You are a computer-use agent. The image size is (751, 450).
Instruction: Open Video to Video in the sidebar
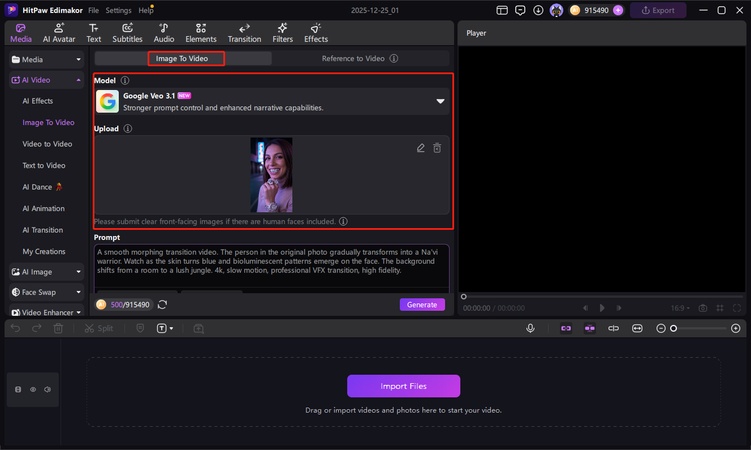pyautogui.click(x=47, y=144)
